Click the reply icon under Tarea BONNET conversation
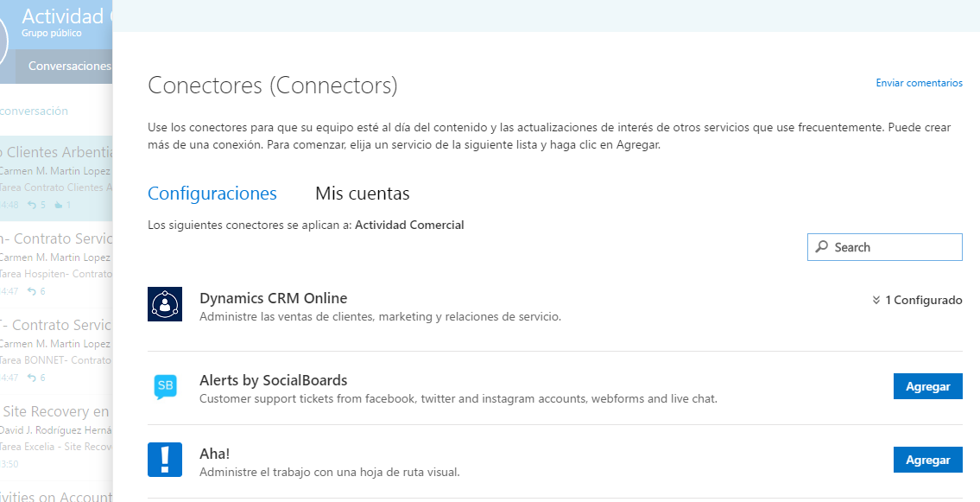Screen dimensions: 980x502 (x=32, y=378)
